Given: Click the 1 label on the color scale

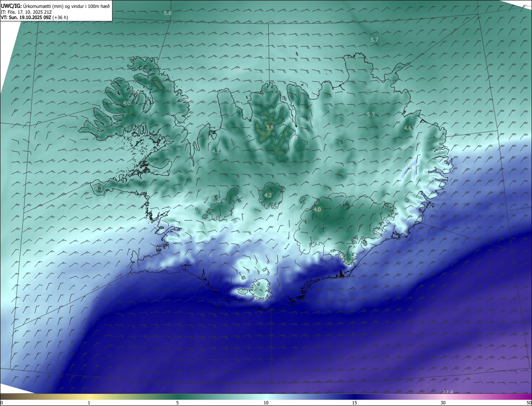Looking at the screenshot, I should (89, 403).
